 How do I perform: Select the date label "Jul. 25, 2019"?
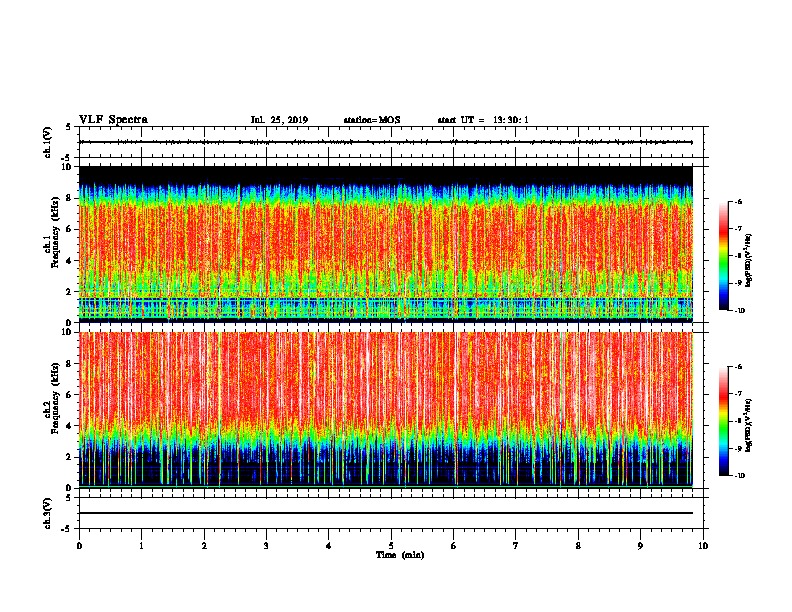[x=279, y=120]
